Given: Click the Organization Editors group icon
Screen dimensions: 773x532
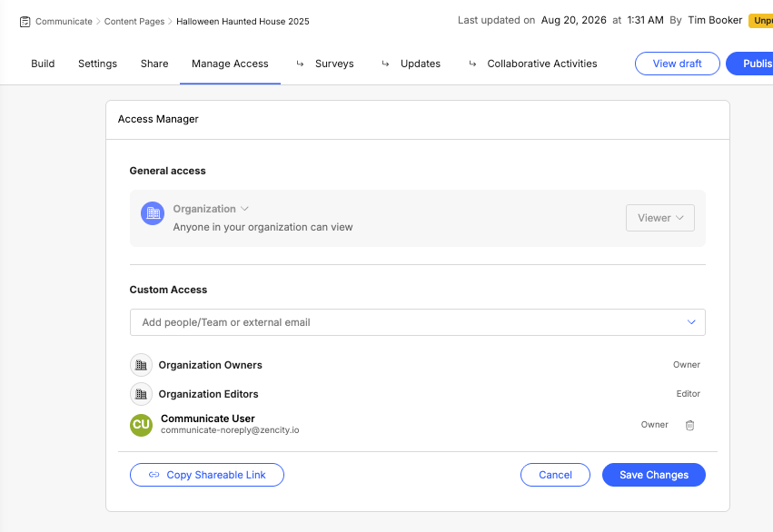Looking at the screenshot, I should [x=141, y=394].
